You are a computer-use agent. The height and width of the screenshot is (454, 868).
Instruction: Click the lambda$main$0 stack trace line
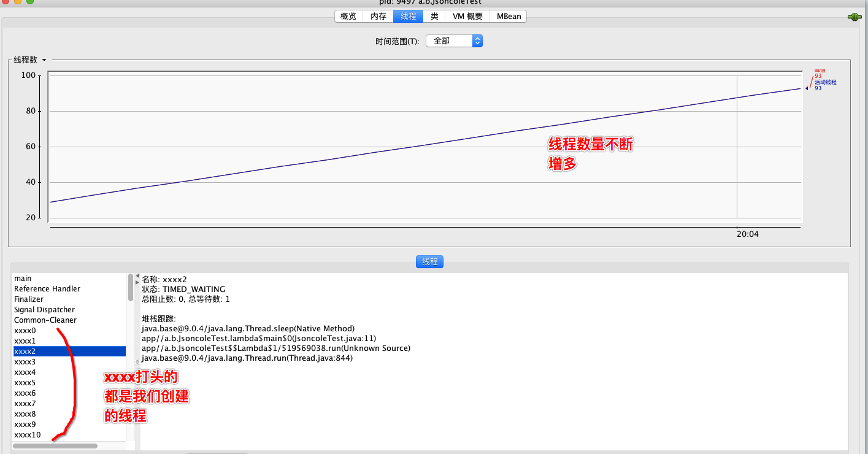259,339
